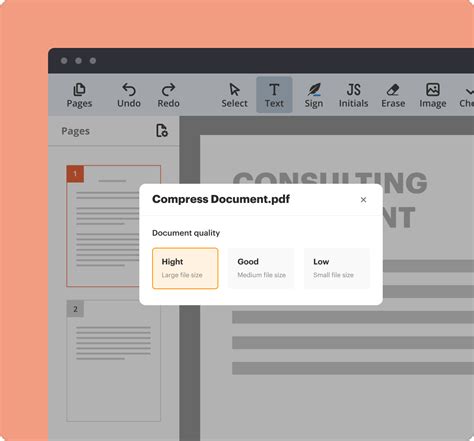Screen dimensions: 474x441
Task: Open the Sign feather pen tool
Action: point(314,95)
